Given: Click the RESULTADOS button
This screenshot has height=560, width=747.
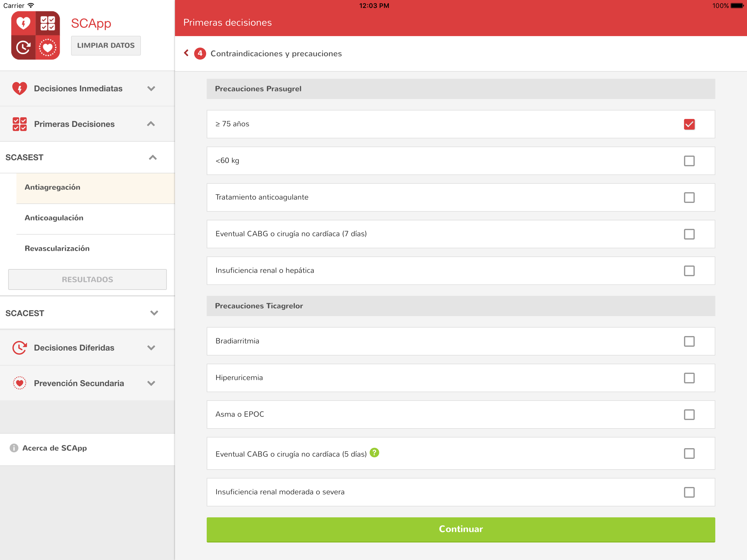Looking at the screenshot, I should 87,279.
